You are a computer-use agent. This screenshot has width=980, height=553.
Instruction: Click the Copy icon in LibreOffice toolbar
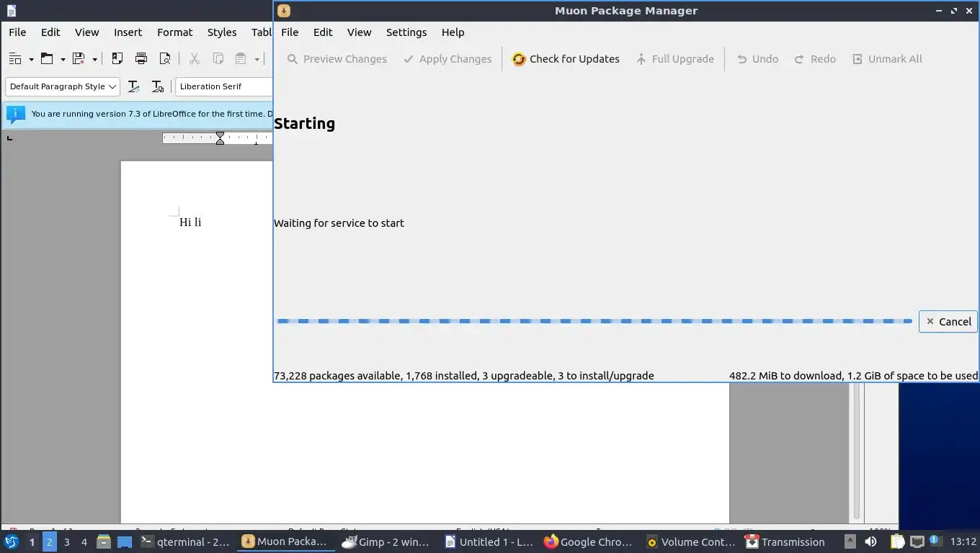pyautogui.click(x=218, y=59)
